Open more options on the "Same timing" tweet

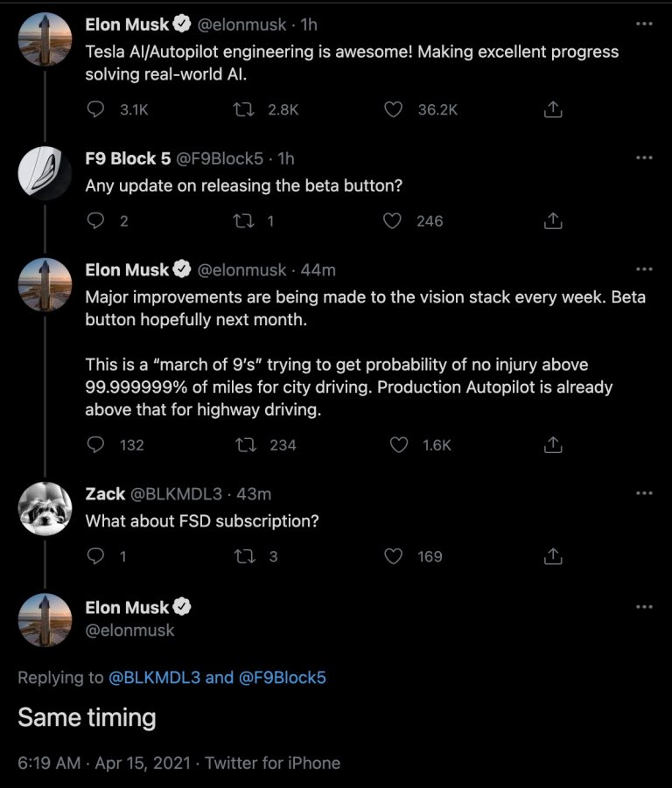pyautogui.click(x=644, y=607)
